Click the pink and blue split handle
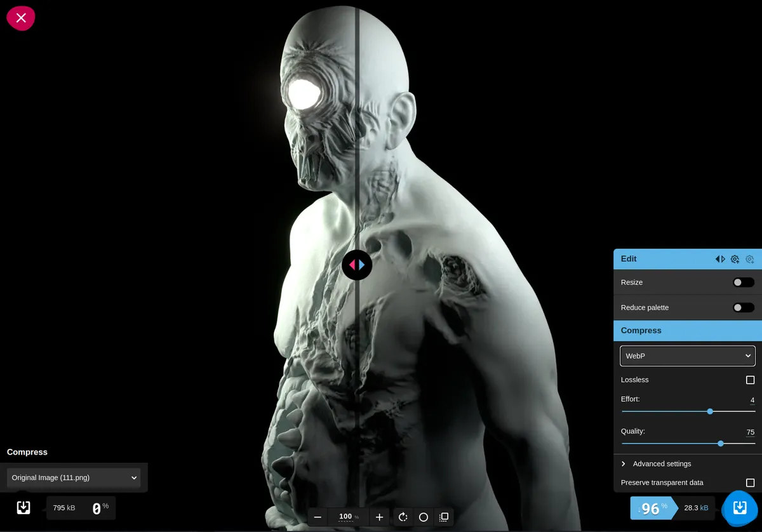762x532 pixels. click(x=357, y=265)
